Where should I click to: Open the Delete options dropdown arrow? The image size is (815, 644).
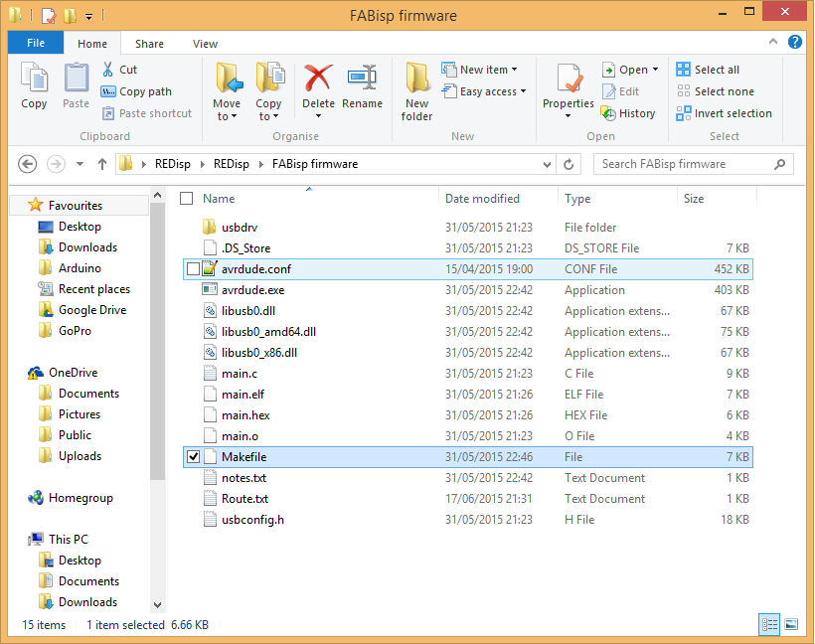coord(318,116)
